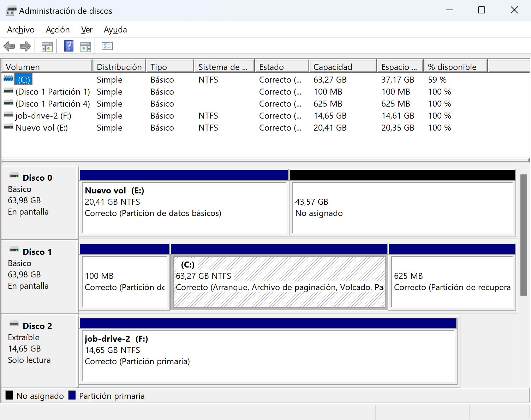
Task: Click the show/hide action pane icon
Action: click(85, 46)
